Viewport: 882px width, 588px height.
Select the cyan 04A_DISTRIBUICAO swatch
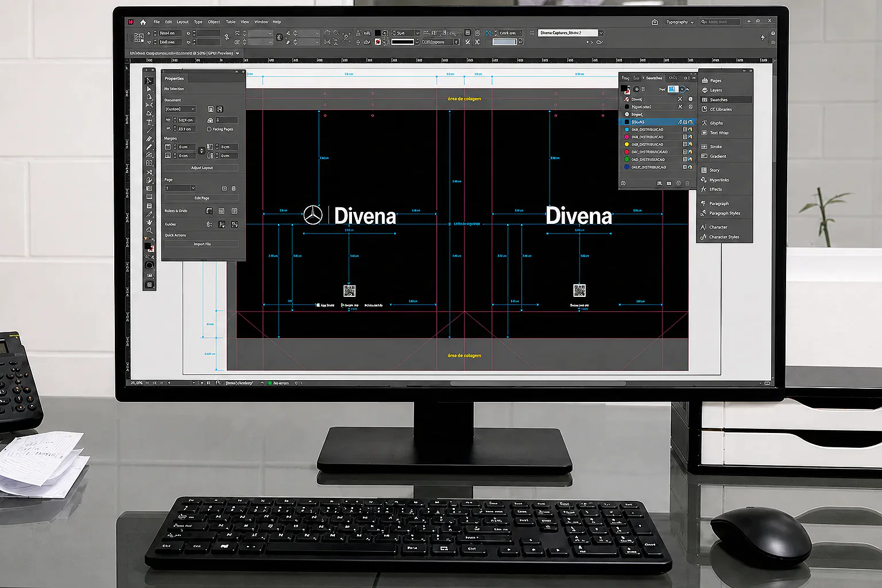[x=659, y=130]
